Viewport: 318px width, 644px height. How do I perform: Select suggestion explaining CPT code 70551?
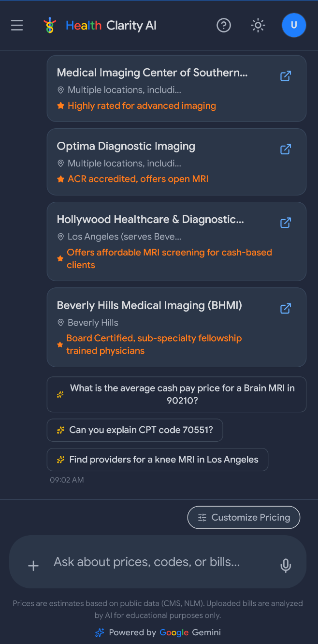(x=135, y=430)
